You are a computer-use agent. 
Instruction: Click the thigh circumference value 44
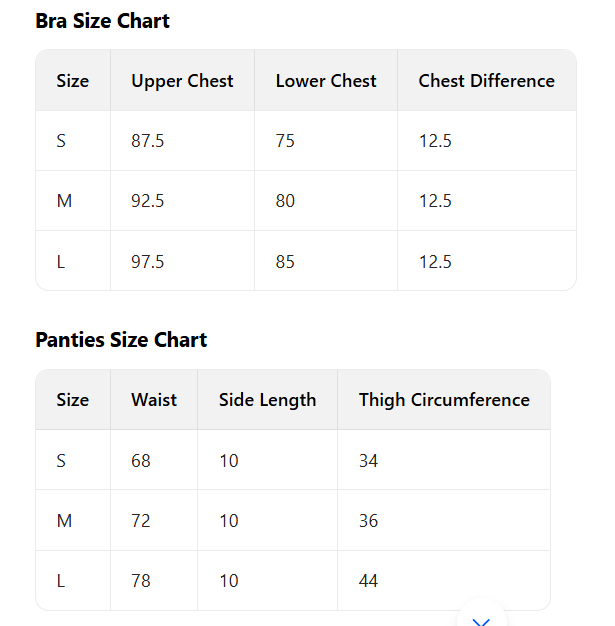(x=369, y=581)
